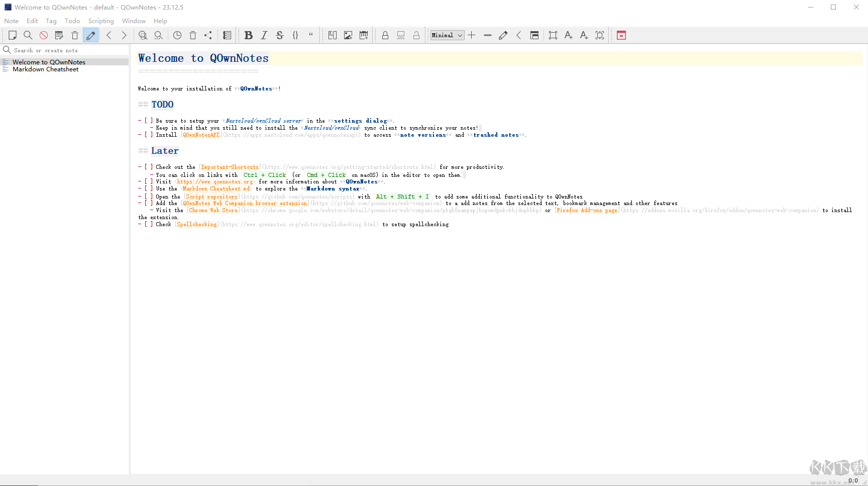
Task: Apply italic formatting
Action: tap(264, 35)
